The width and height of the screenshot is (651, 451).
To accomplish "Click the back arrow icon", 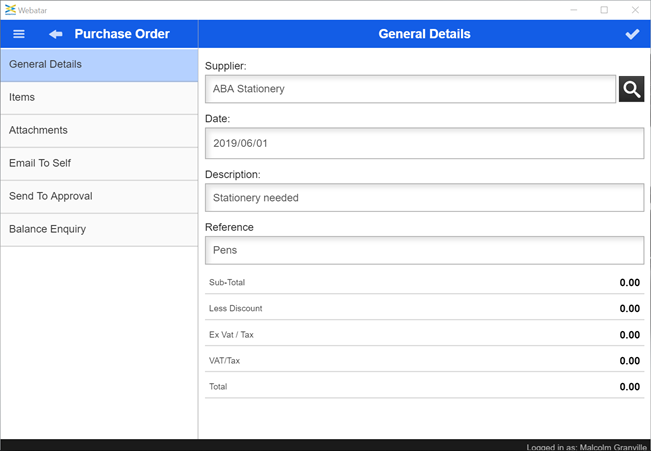I will pyautogui.click(x=56, y=34).
